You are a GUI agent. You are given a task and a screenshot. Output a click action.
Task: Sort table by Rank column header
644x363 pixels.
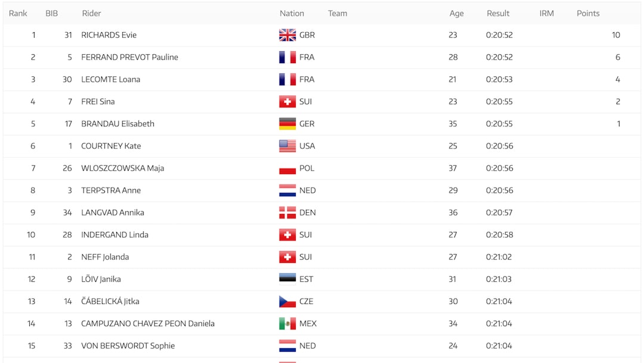tap(18, 13)
